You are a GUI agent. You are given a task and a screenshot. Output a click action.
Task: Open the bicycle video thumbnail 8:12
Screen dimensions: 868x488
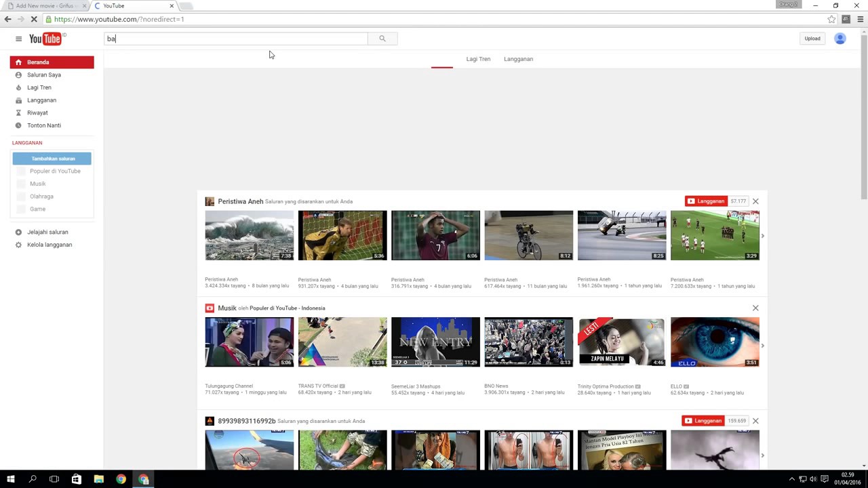[528, 235]
